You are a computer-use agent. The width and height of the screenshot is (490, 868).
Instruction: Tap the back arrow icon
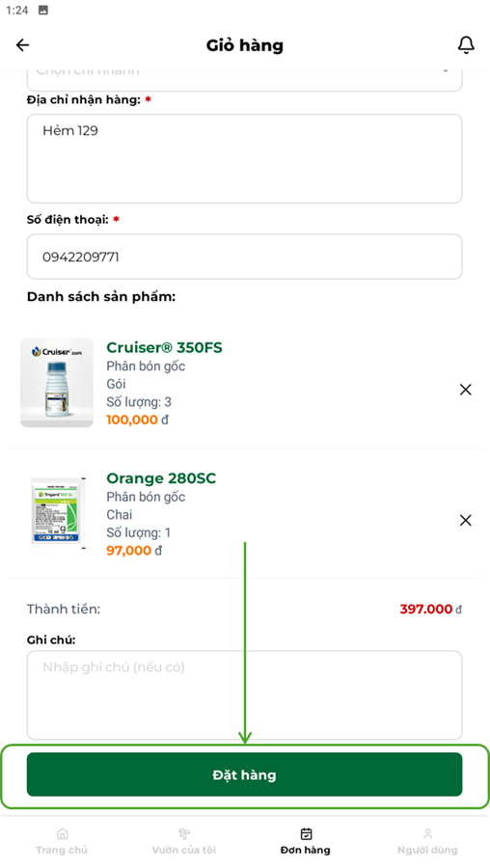(23, 44)
